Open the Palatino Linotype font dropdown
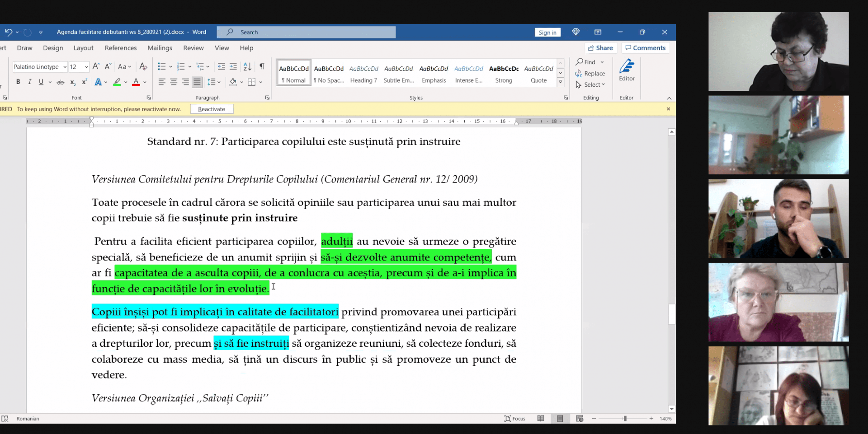868x434 pixels. coord(40,67)
